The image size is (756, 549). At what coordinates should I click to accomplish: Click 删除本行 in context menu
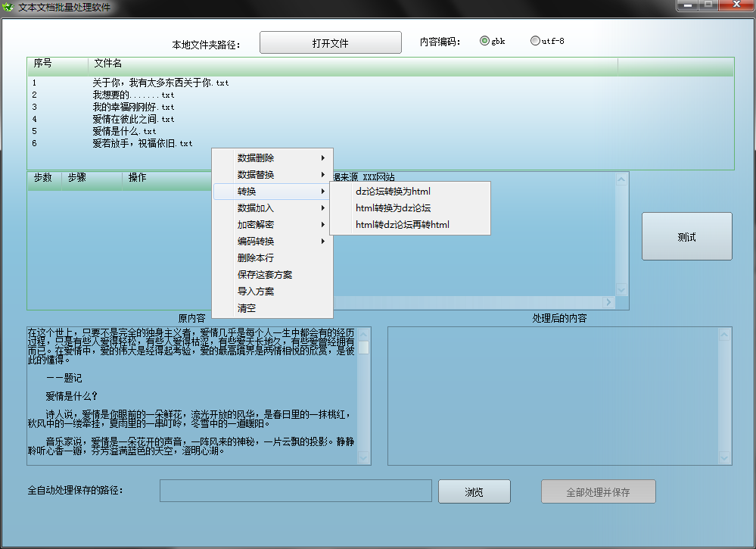click(x=256, y=258)
